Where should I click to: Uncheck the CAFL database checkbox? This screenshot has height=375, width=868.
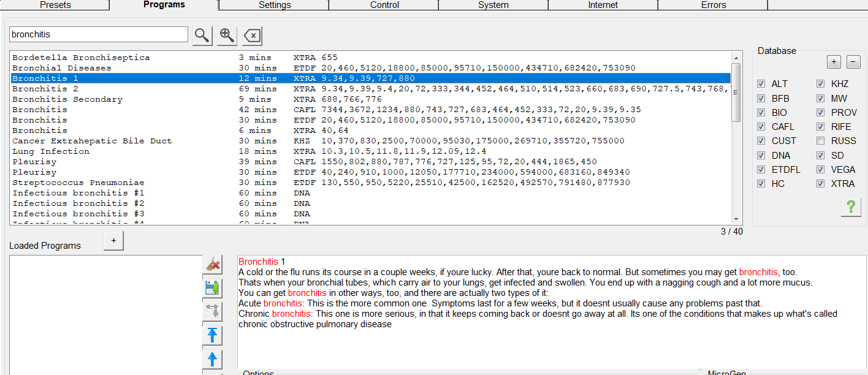coord(761,127)
